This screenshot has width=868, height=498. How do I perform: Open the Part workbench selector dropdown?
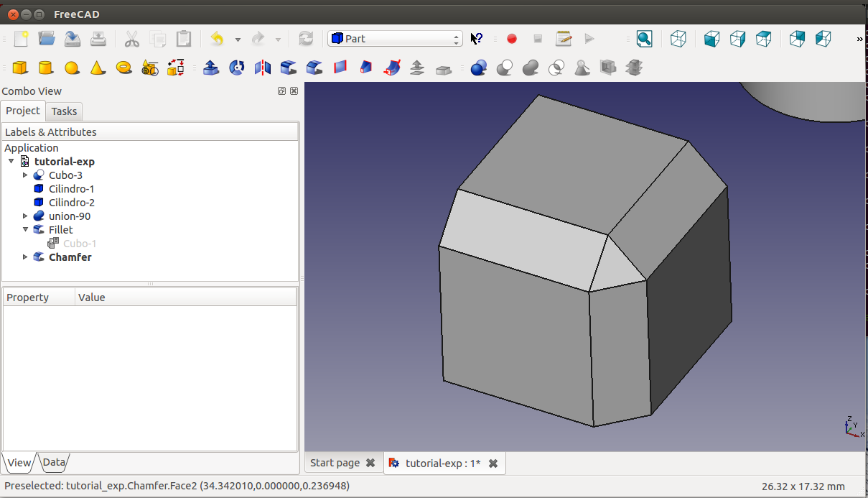click(x=395, y=39)
